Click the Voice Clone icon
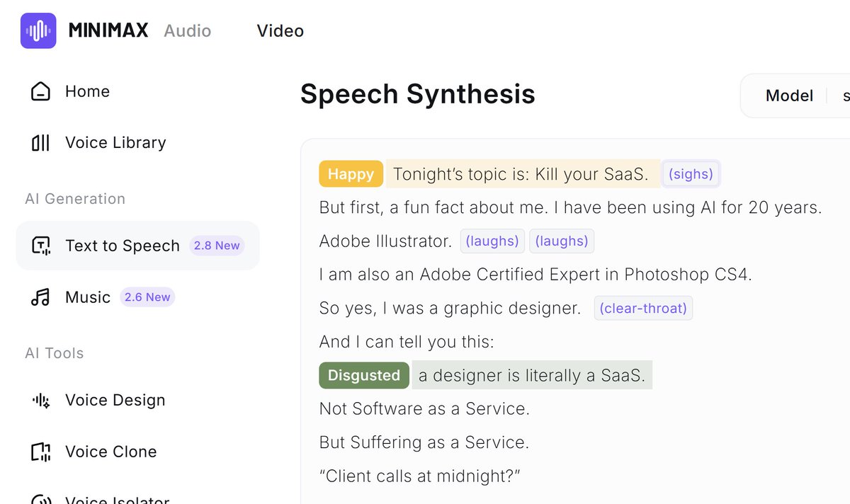 pyautogui.click(x=41, y=452)
